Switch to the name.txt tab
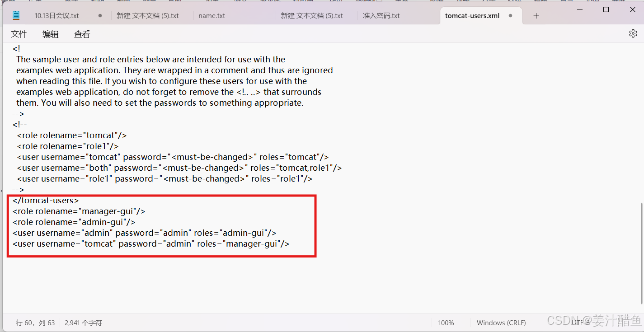 click(212, 15)
